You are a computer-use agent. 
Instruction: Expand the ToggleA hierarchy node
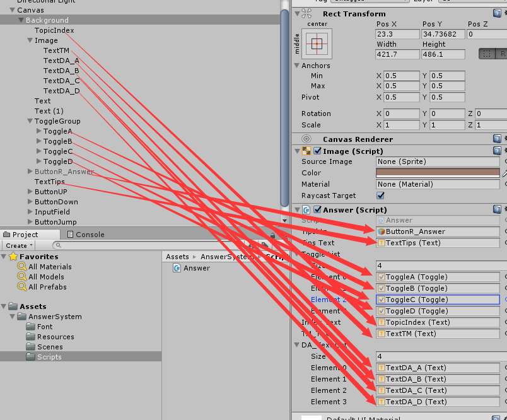pos(39,131)
